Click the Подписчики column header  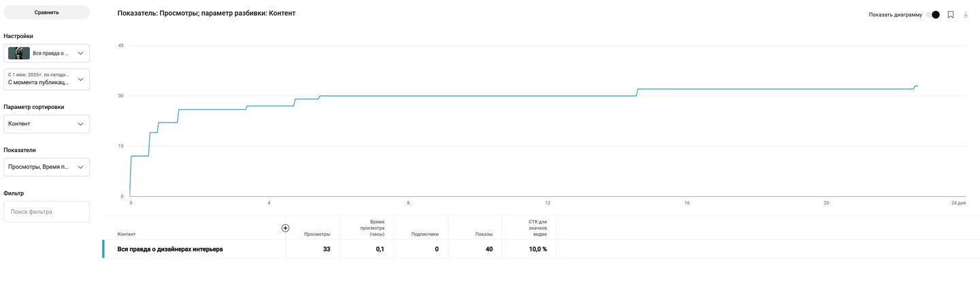tap(425, 234)
